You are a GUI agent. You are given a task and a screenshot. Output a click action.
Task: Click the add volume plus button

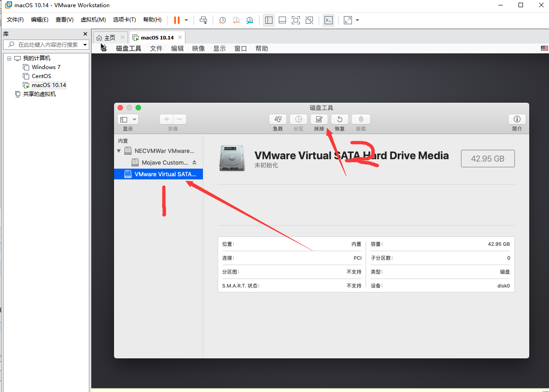point(167,119)
